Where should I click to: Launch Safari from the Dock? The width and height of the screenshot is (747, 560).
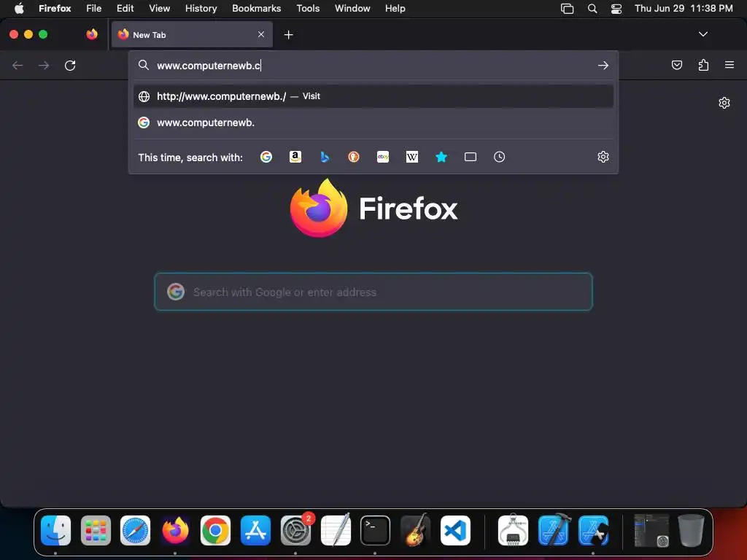point(135,530)
